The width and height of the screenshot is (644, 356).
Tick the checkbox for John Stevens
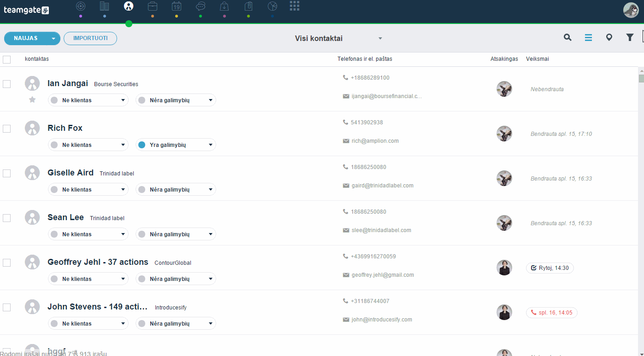coord(6,307)
